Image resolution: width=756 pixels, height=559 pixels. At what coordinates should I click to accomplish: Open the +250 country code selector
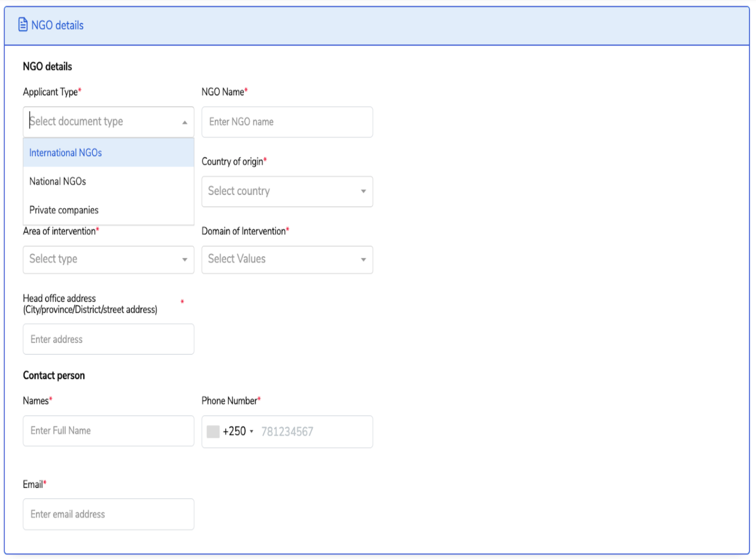click(x=238, y=432)
